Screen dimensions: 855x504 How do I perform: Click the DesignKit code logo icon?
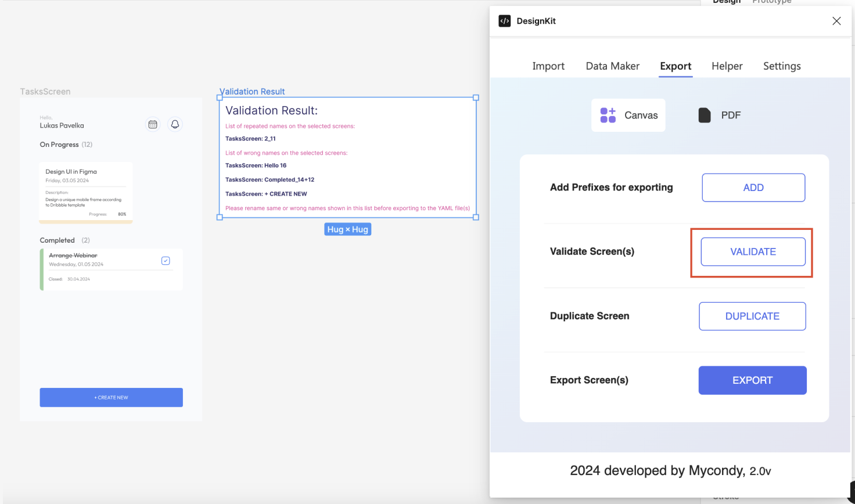point(504,21)
